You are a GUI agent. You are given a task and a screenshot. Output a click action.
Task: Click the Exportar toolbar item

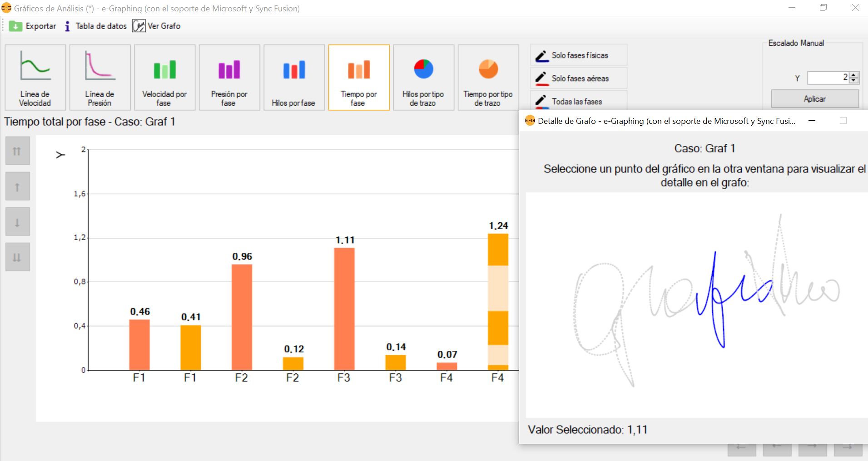tap(33, 26)
